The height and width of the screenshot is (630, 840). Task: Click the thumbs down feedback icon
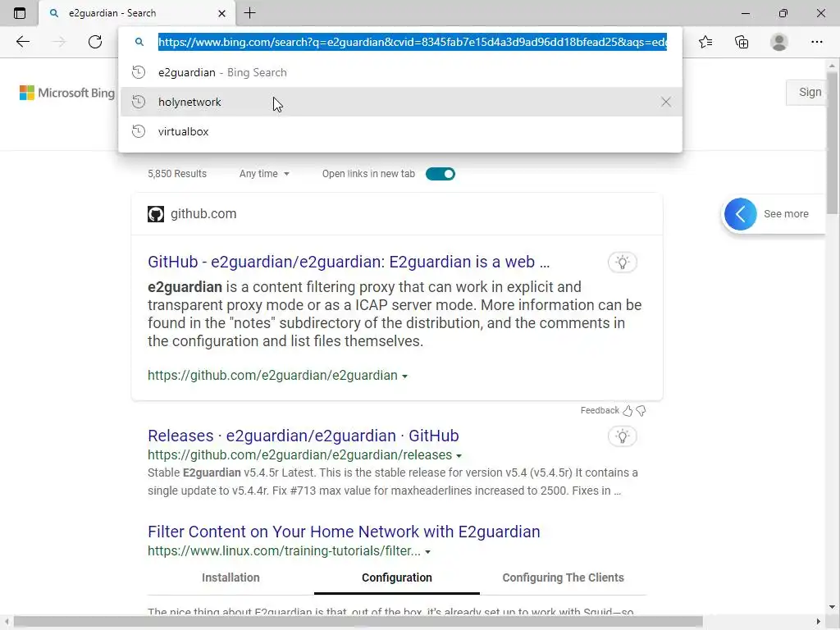coord(641,410)
